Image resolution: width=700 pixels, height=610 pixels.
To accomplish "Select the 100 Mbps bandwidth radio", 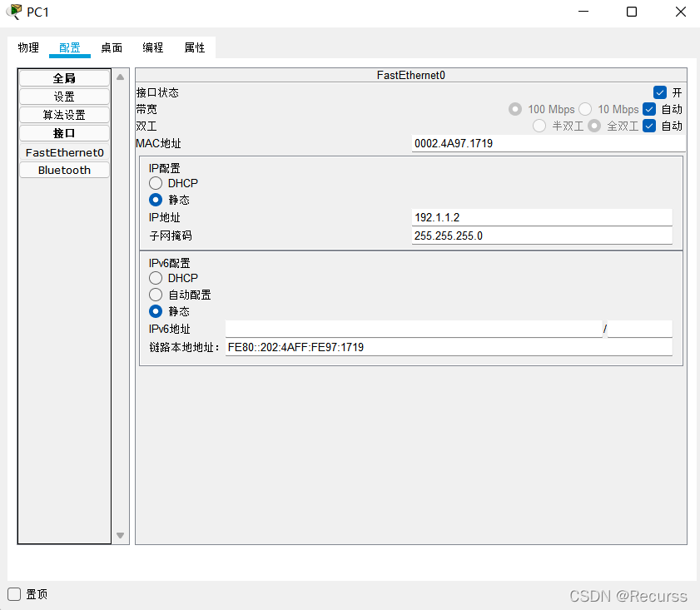I will (515, 109).
